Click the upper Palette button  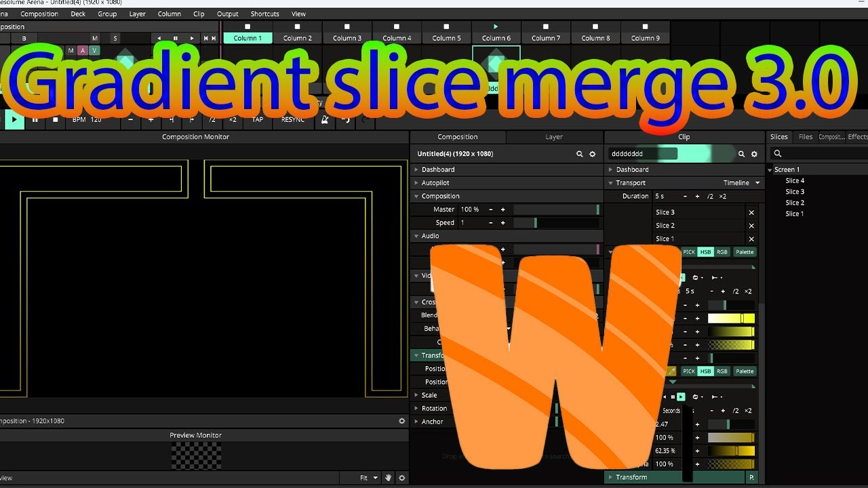click(x=745, y=252)
